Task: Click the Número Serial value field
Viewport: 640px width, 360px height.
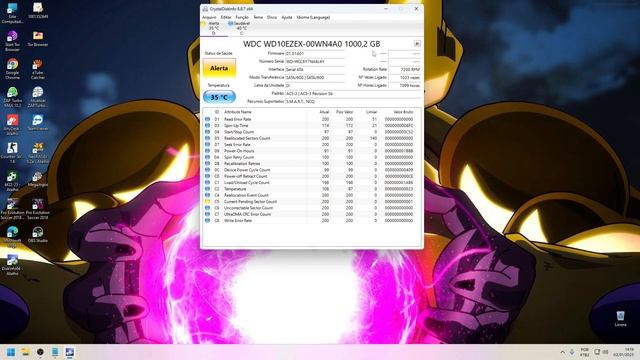Action: [315, 62]
